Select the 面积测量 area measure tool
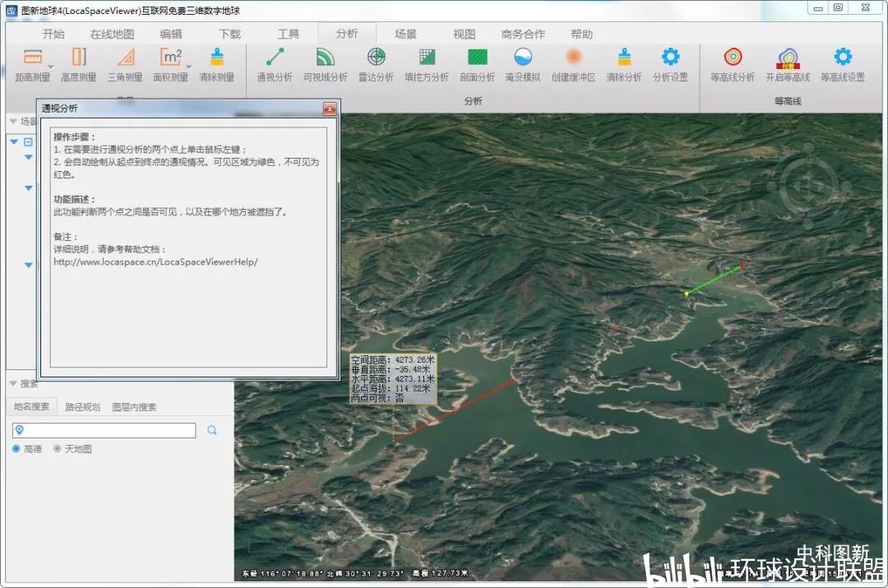Viewport: 888px width, 588px height. click(x=170, y=65)
